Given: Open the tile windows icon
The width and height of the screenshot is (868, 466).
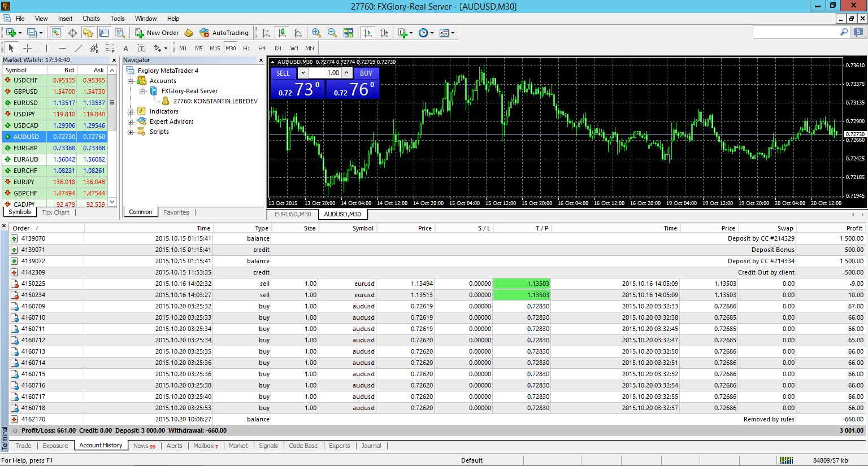Looking at the screenshot, I should (x=348, y=33).
